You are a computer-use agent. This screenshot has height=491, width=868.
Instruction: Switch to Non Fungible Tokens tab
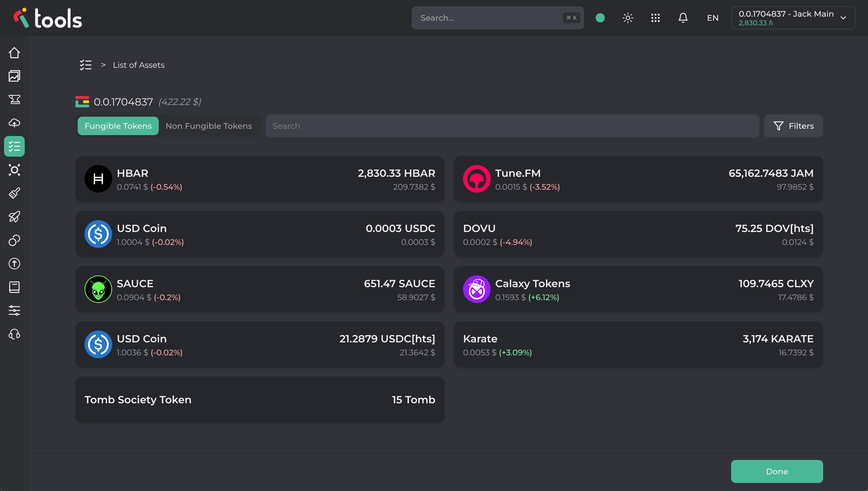pyautogui.click(x=209, y=126)
